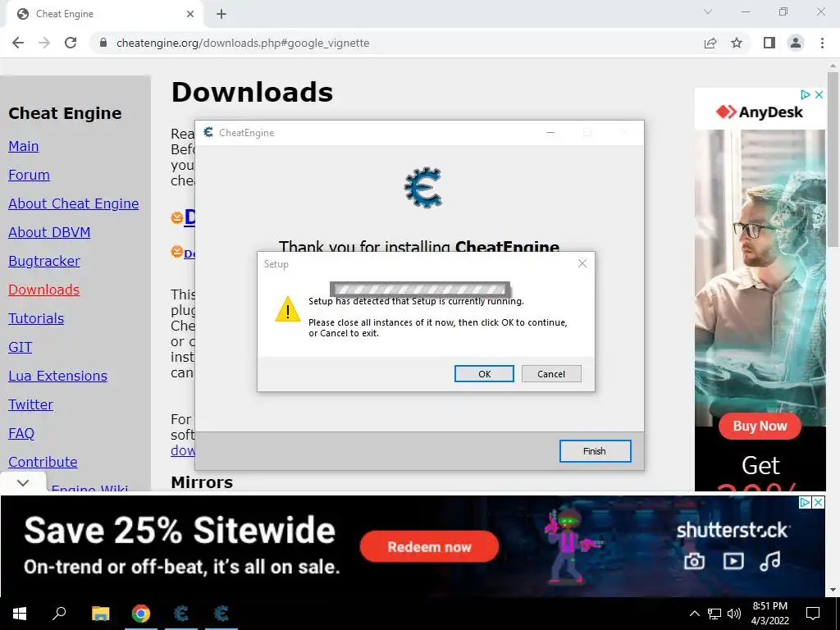View site lock information icon
The image size is (840, 630).
click(103, 43)
